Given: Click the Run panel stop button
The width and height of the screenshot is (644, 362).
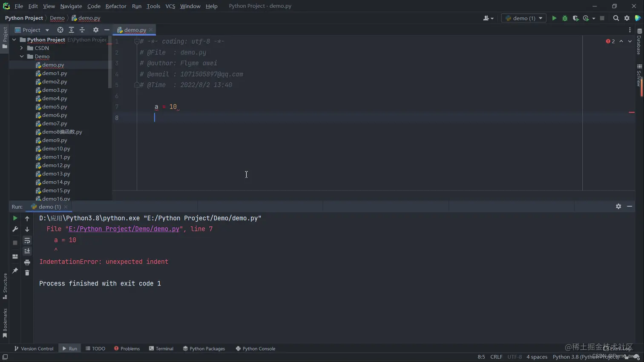Looking at the screenshot, I should 15,242.
